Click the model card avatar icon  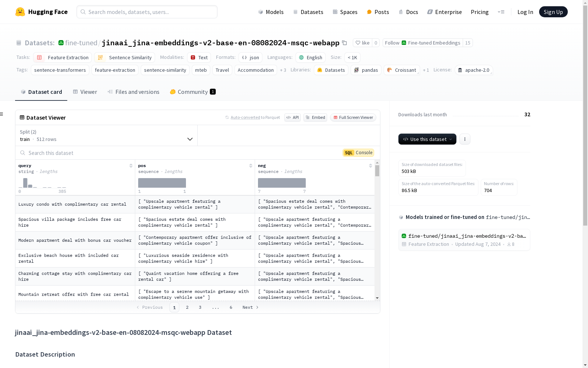(x=404, y=236)
